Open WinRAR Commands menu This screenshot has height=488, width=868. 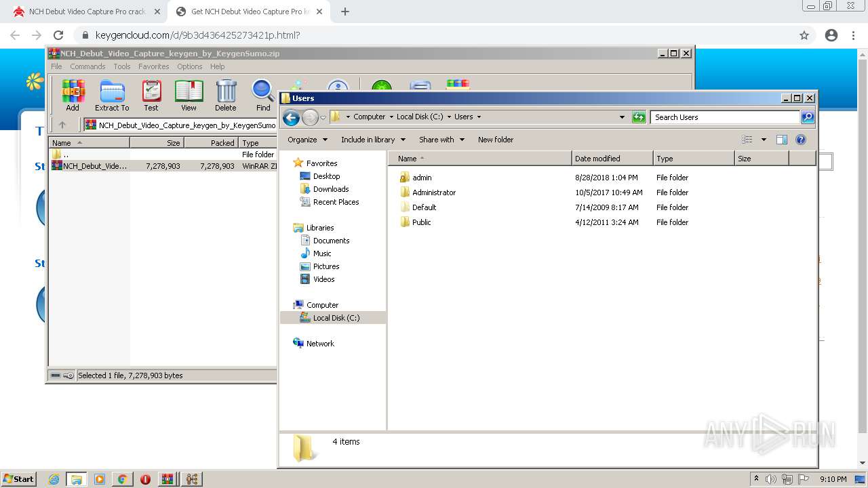87,66
